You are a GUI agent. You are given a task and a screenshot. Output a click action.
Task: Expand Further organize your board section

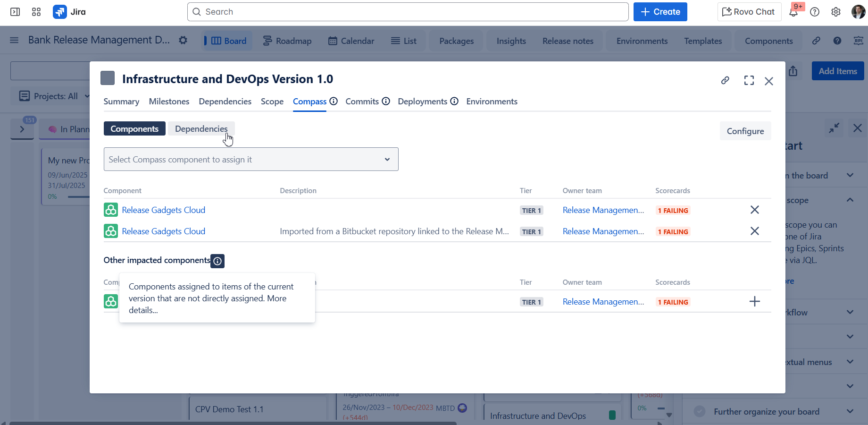[x=850, y=411]
